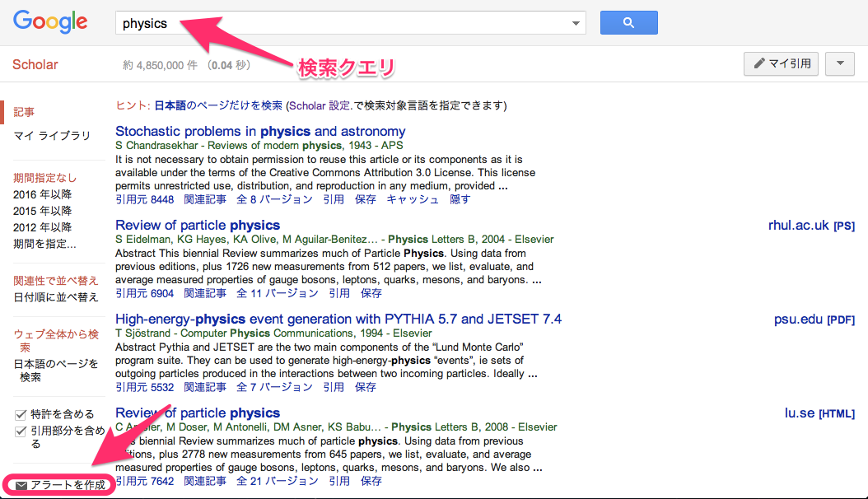Screen dimensions: 868x499
Task: Open lu.se [HTML] link
Action: [x=820, y=413]
